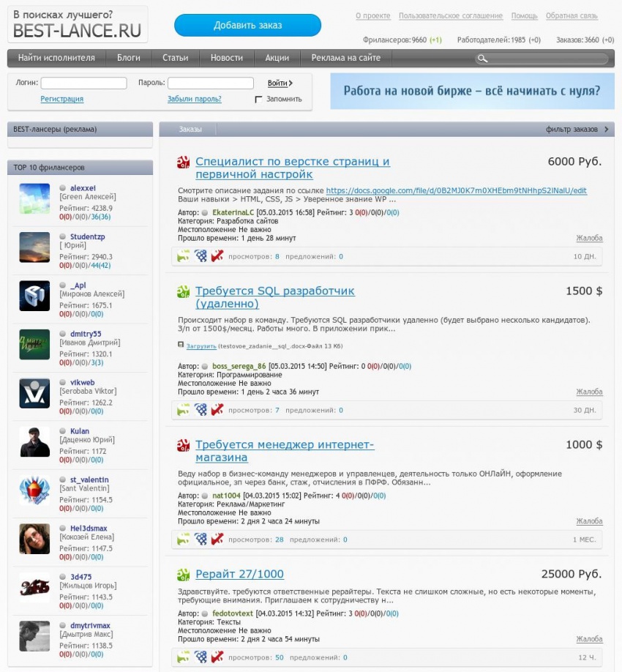Open the Рерайт 27/1000 order
The height and width of the screenshot is (672, 622).
[239, 575]
